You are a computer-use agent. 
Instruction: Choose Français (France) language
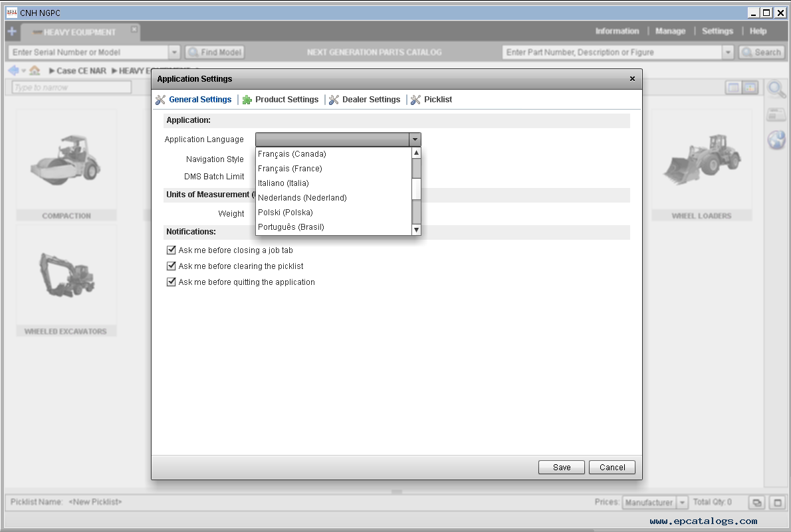click(334, 169)
